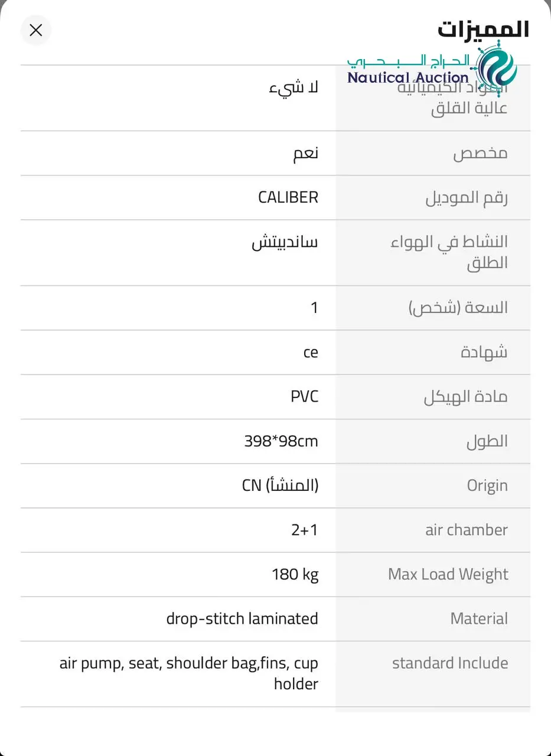The width and height of the screenshot is (551, 756).
Task: Select the 398*98cm length value
Action: (281, 441)
